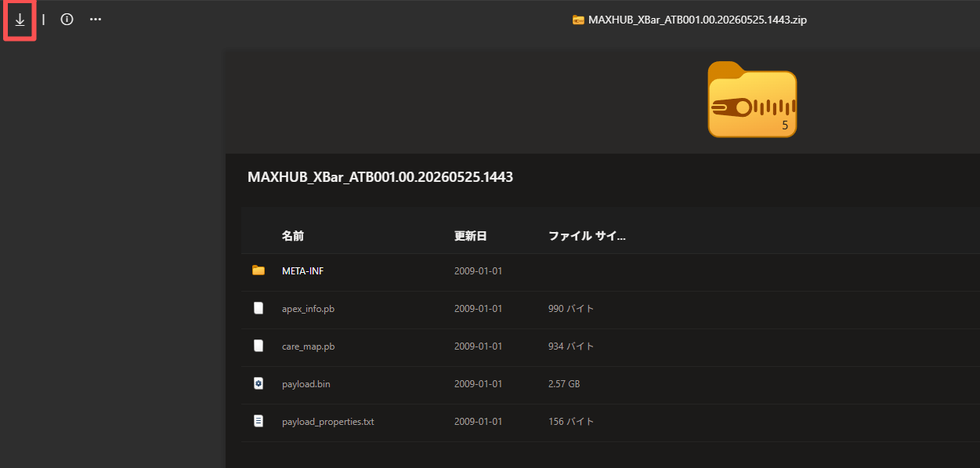Click the download arrow icon
The image size is (980, 468).
click(x=20, y=20)
